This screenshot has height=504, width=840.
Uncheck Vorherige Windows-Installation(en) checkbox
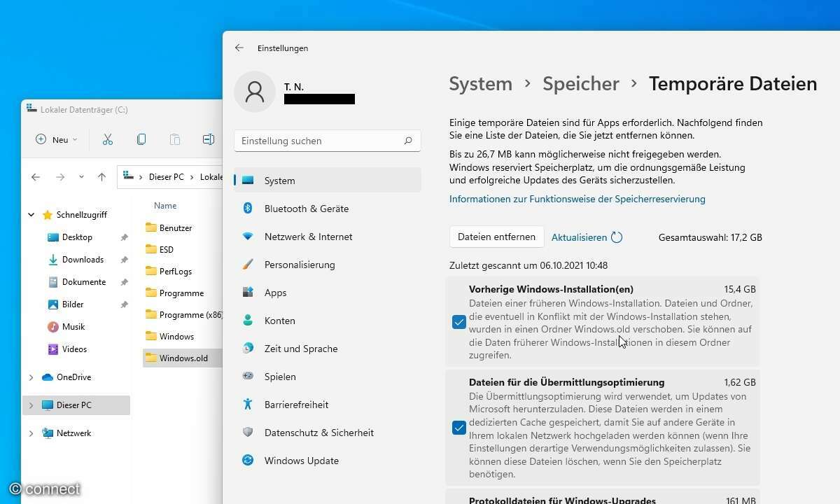459,322
